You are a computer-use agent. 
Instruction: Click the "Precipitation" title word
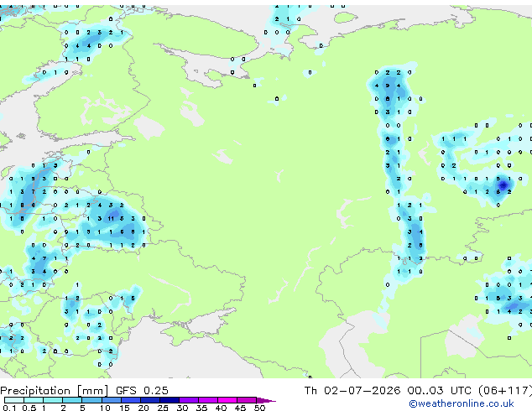coord(35,391)
